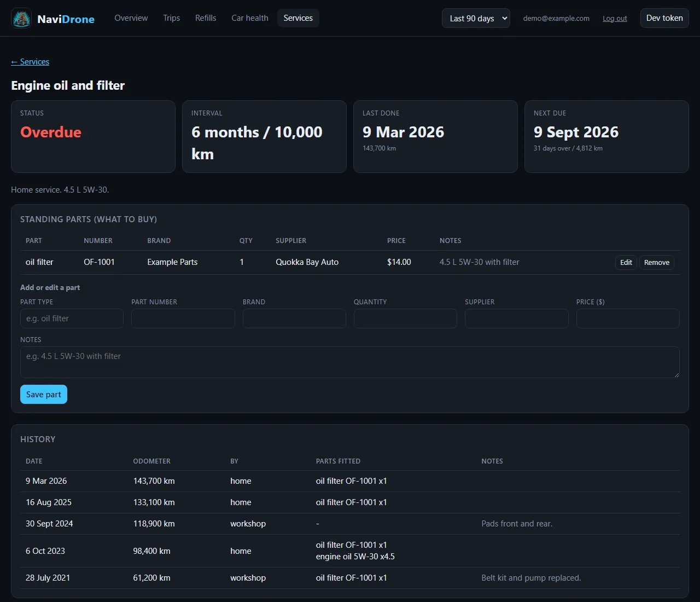Open the Dev token button
Viewport: 700px width, 602px height.
click(664, 18)
